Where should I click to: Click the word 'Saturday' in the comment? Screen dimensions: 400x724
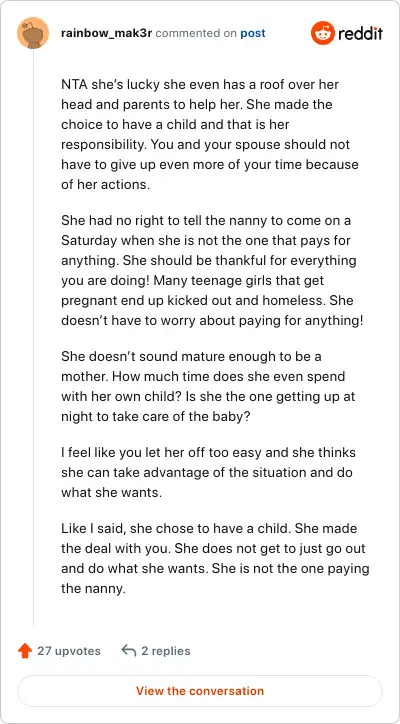pos(89,241)
